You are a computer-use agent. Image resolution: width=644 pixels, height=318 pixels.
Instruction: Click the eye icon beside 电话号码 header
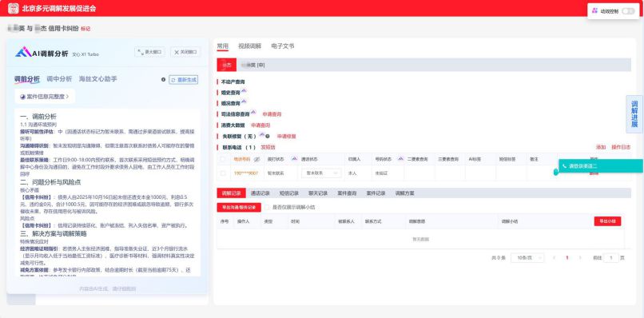click(x=256, y=159)
